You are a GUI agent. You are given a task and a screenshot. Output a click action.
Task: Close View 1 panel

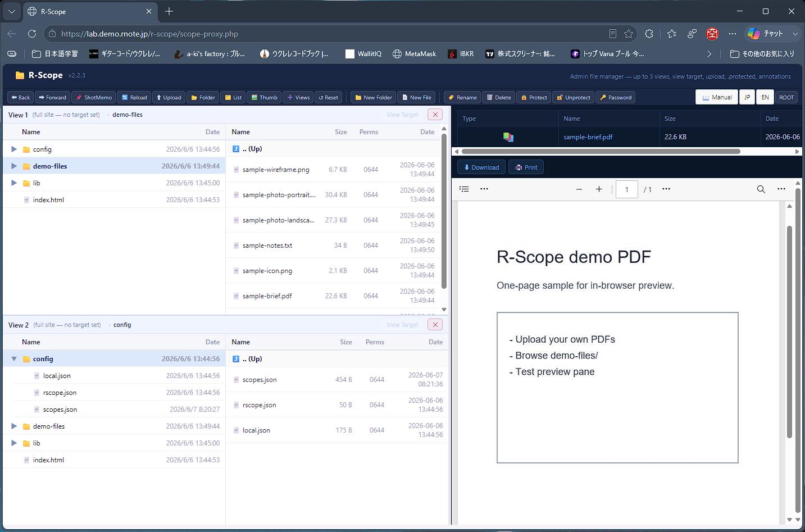click(435, 115)
